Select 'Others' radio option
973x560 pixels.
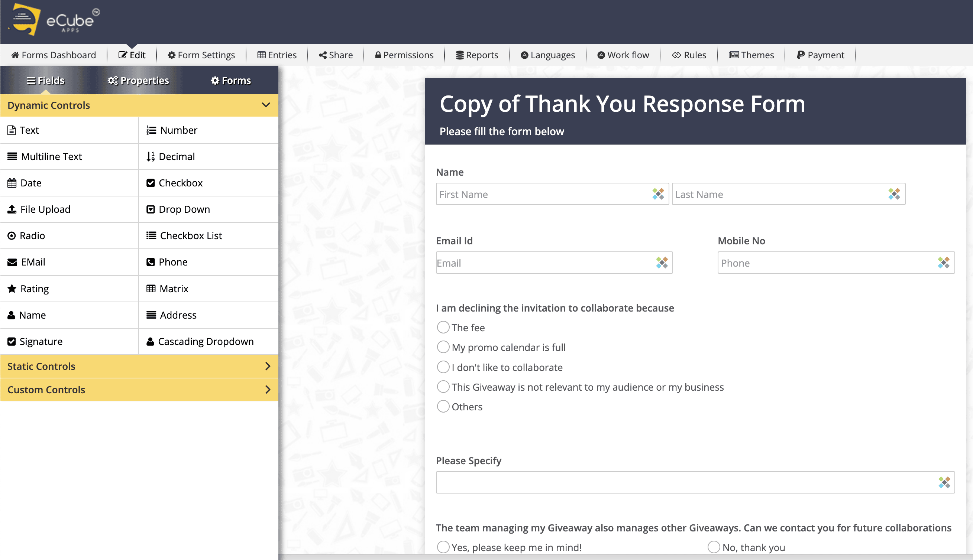tap(443, 407)
